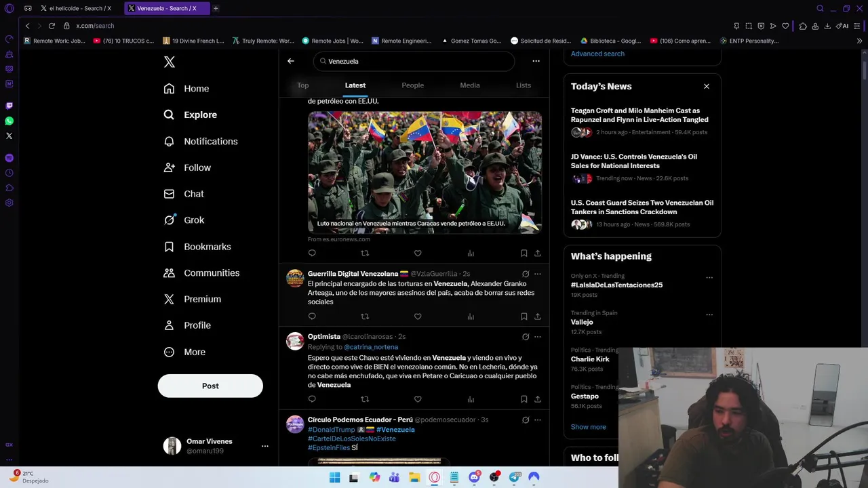Viewport: 868px width, 488px height.
Task: Click the Post button
Action: [x=210, y=386]
